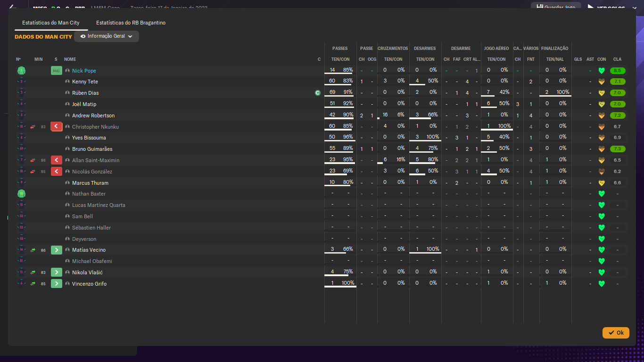Click the HdJ badge for Nick Pope
Image resolution: width=644 pixels, height=362 pixels.
[57, 71]
